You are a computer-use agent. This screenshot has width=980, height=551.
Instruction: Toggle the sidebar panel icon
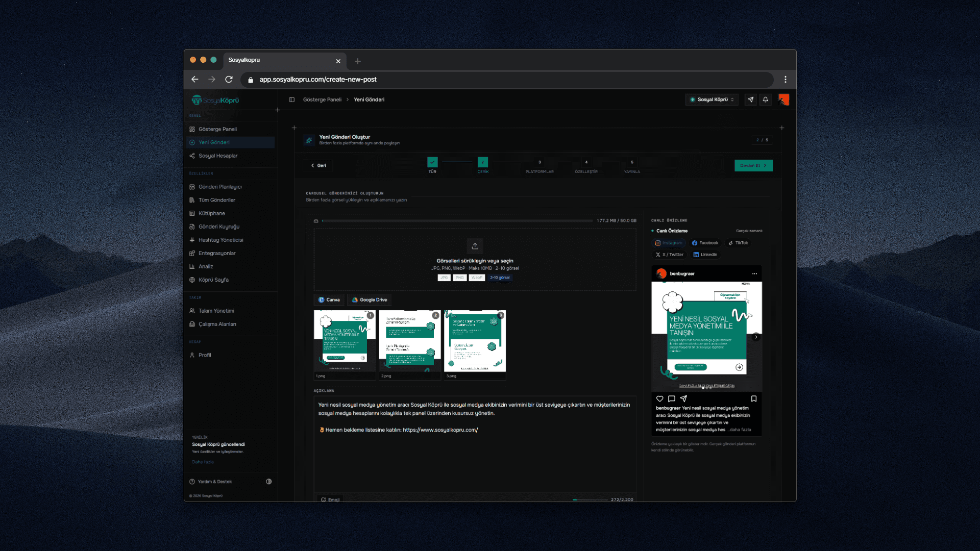292,99
